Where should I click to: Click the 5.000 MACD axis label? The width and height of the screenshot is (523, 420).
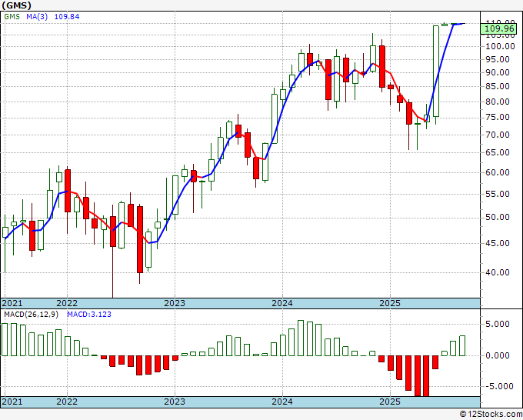[498, 324]
